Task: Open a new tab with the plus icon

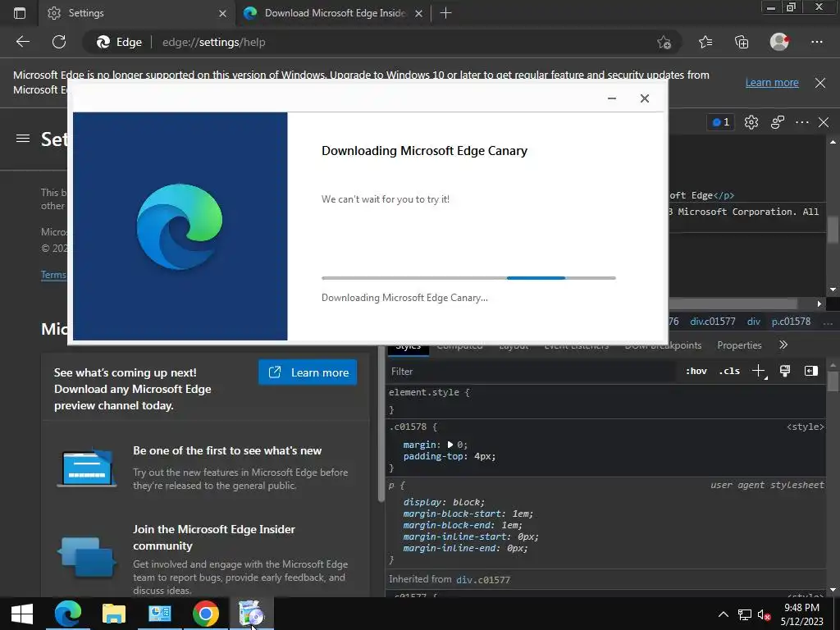Action: coord(445,13)
